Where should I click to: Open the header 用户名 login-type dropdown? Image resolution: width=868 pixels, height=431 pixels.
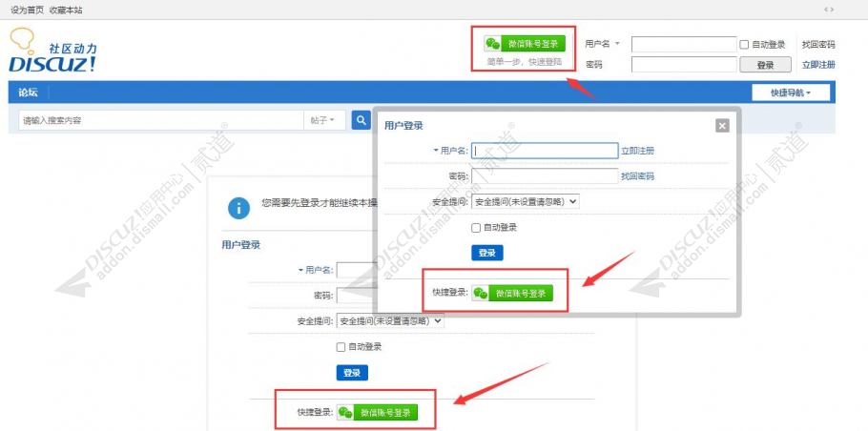click(x=602, y=44)
